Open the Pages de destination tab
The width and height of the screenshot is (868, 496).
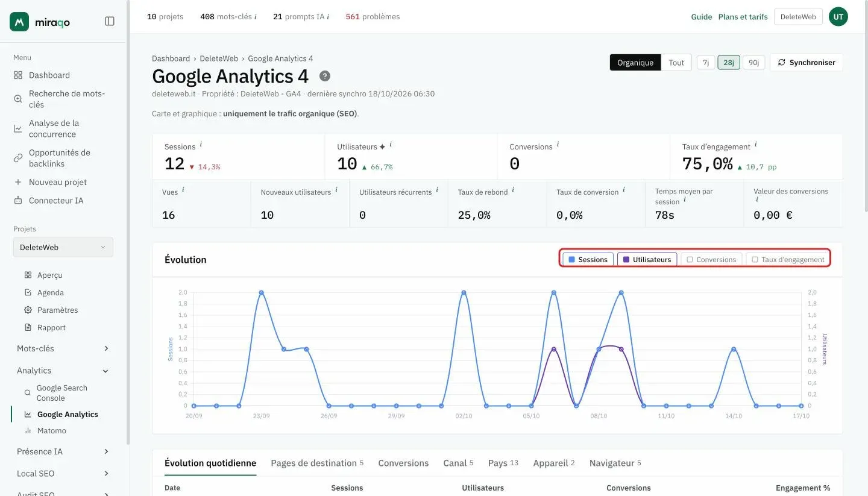pos(317,463)
